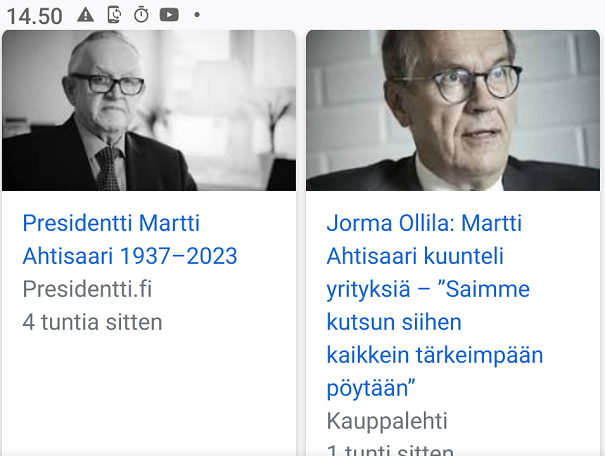Select the Presidentti.fi source label
Screen dimensions: 605x456
tap(87, 290)
